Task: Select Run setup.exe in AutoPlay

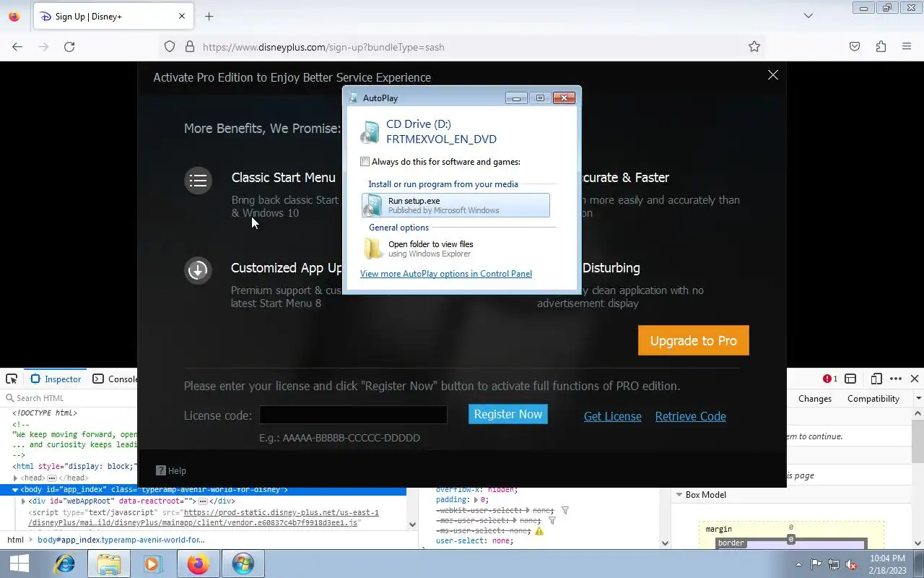Action: (456, 205)
